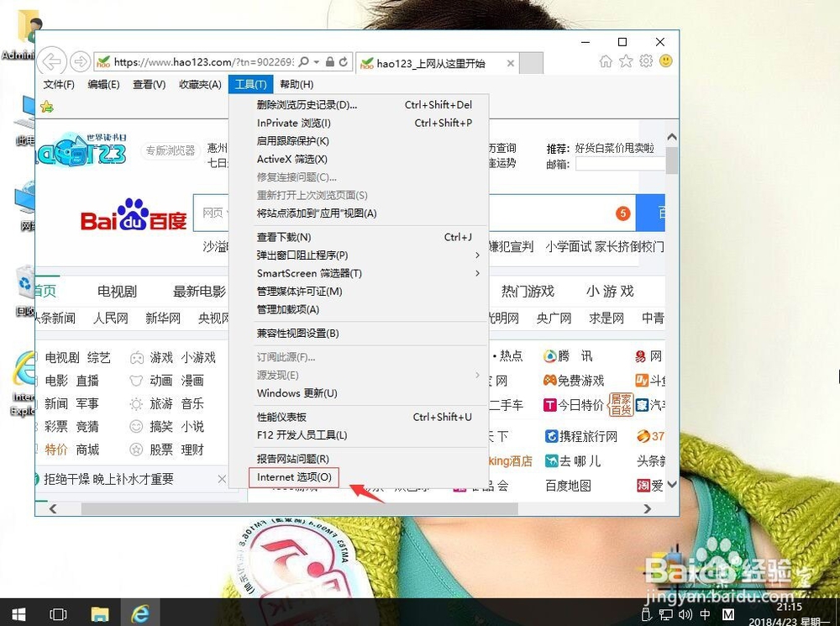Screen dimensions: 840x626
Task: Open File Explorer from the taskbar
Action: coord(100,613)
